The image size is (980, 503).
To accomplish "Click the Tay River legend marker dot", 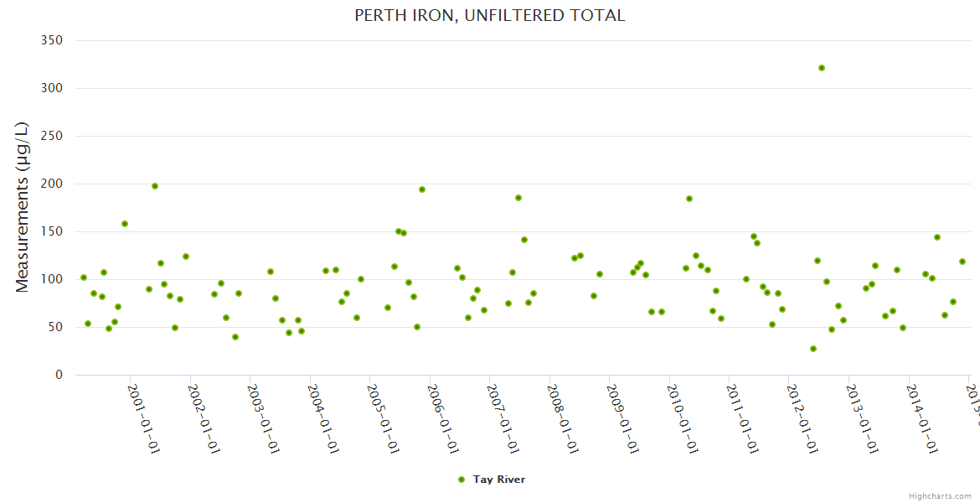I will coord(461,480).
